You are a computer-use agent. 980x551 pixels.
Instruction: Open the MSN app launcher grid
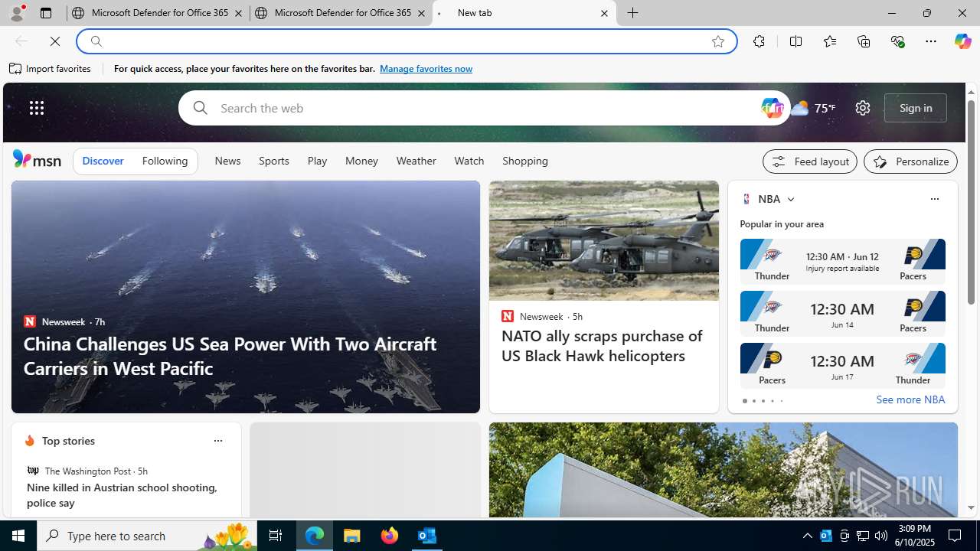pyautogui.click(x=37, y=108)
